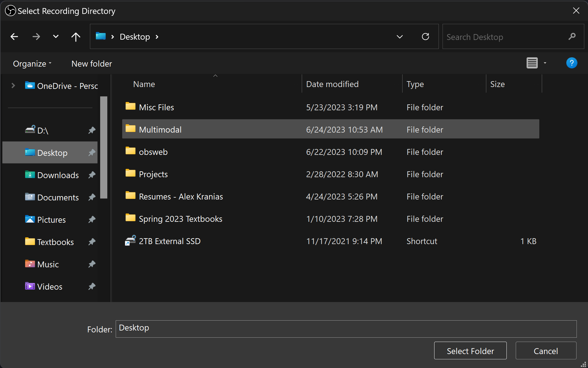Click the back navigation arrow

coord(14,37)
